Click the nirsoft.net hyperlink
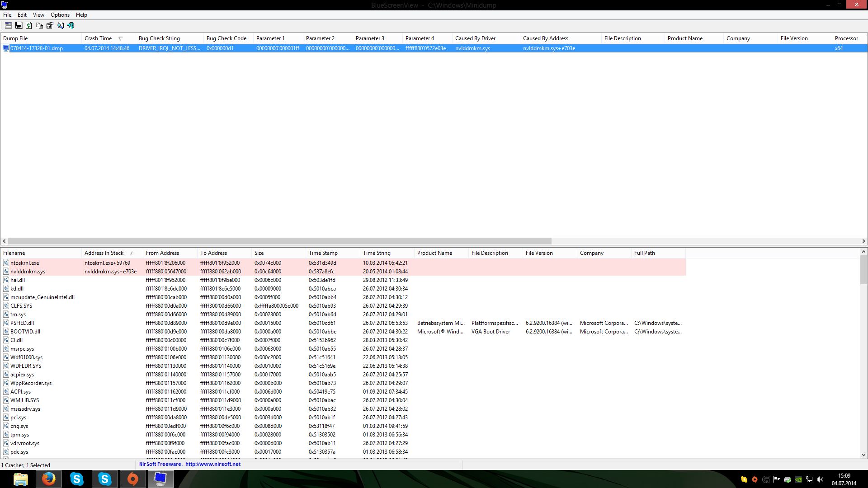This screenshot has height=488, width=868. (212, 464)
